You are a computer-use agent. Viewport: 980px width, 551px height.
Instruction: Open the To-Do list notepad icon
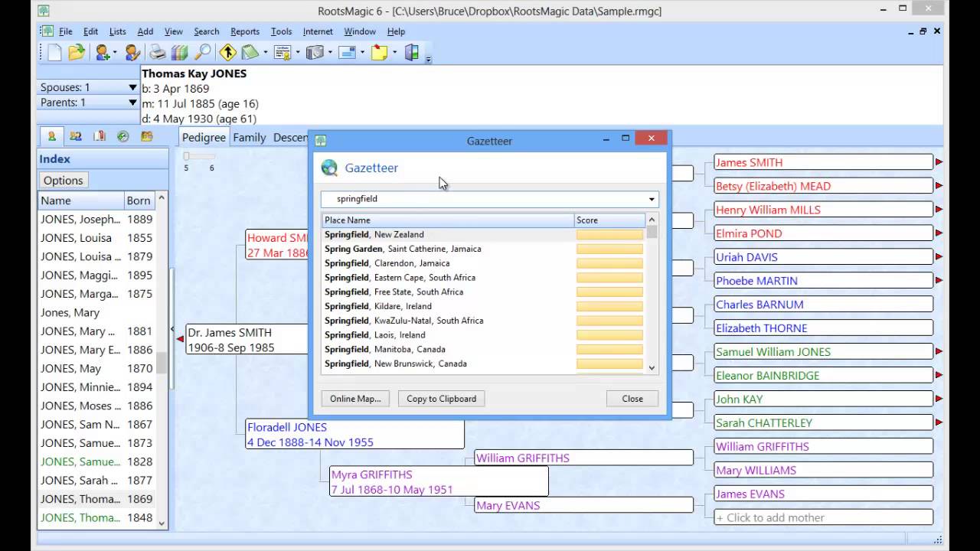click(x=250, y=53)
